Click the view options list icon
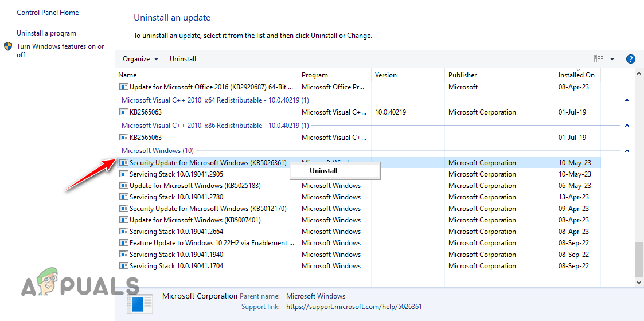The image size is (644, 321). pyautogui.click(x=599, y=58)
